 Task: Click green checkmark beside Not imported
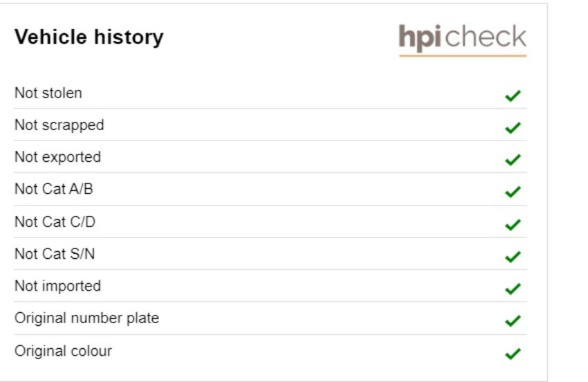click(x=513, y=289)
